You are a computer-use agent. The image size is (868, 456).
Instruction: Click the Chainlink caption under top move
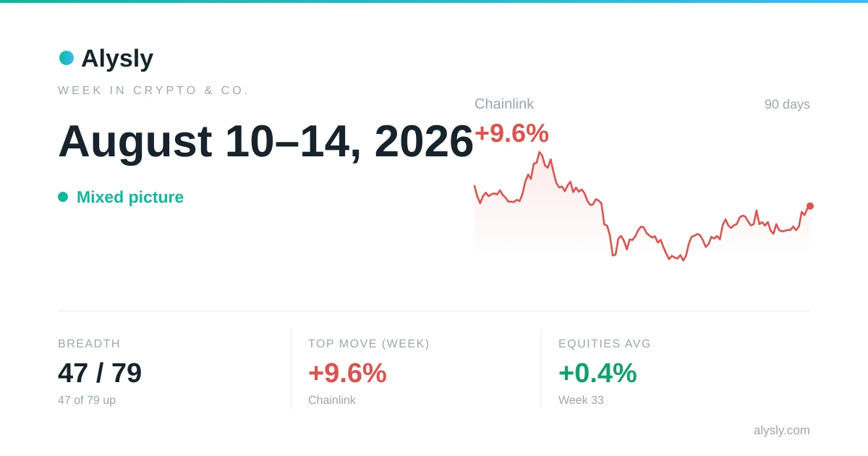point(332,400)
